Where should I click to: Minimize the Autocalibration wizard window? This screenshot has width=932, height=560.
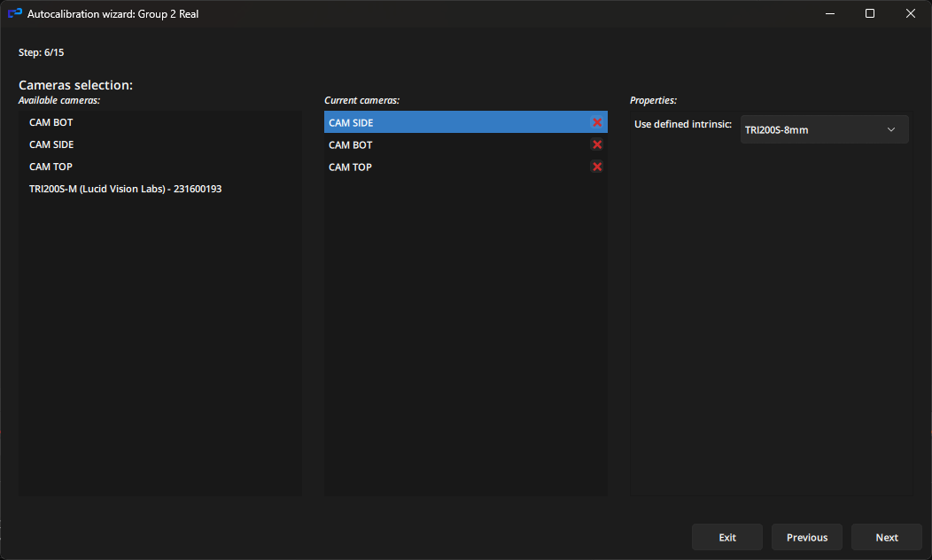point(830,13)
